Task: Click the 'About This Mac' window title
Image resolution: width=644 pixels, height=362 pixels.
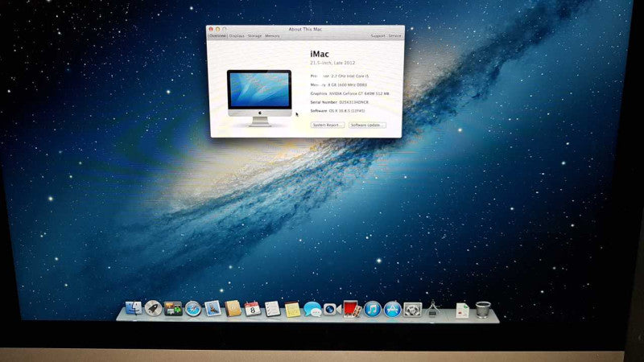Action: click(x=305, y=29)
